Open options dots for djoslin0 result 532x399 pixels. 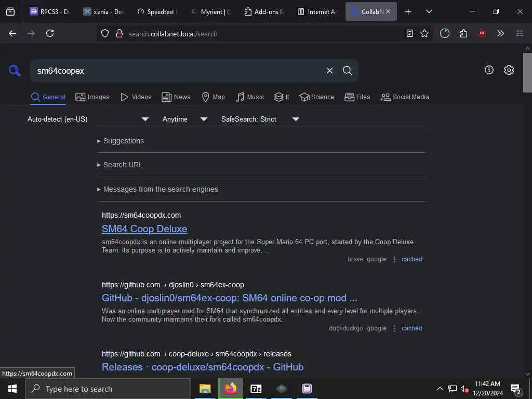pos(394,328)
